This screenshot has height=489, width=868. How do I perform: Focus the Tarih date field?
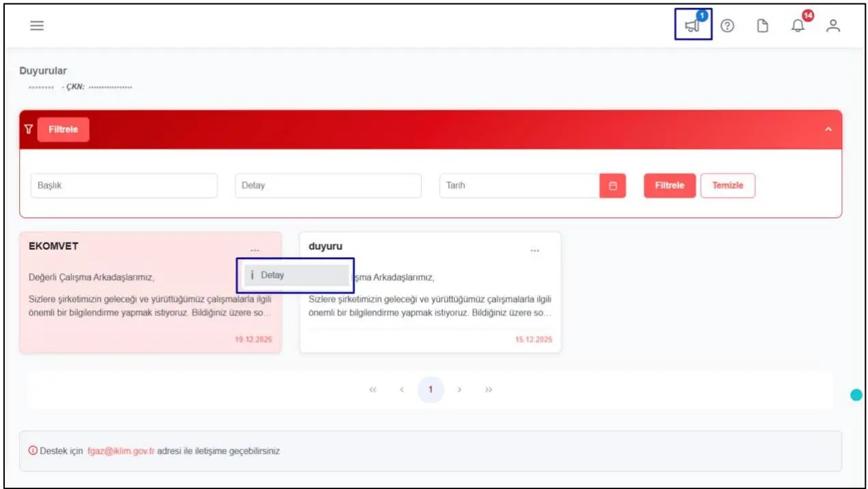520,186
